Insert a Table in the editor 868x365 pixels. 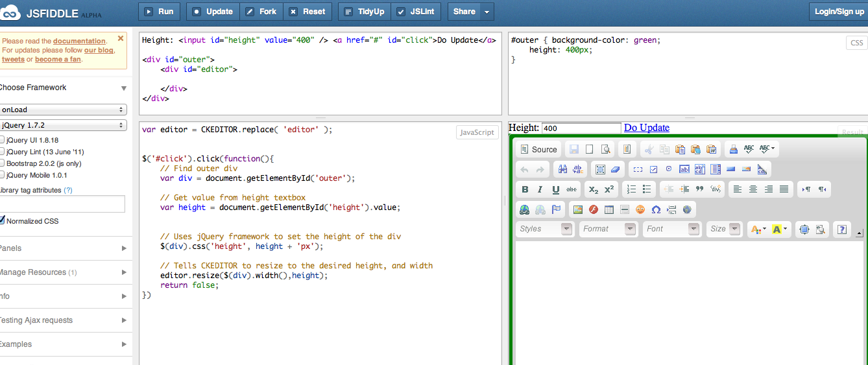coord(609,209)
